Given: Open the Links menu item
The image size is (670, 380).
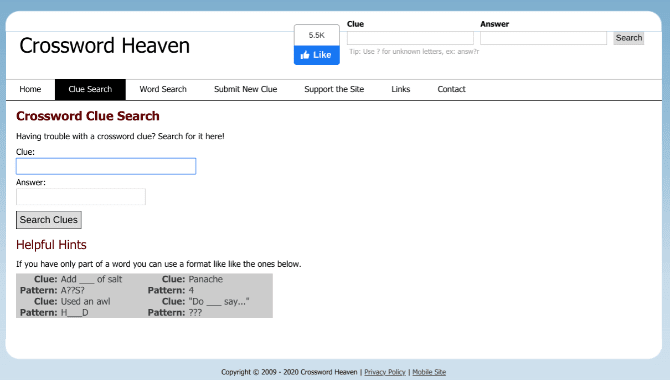Looking at the screenshot, I should pyautogui.click(x=401, y=89).
